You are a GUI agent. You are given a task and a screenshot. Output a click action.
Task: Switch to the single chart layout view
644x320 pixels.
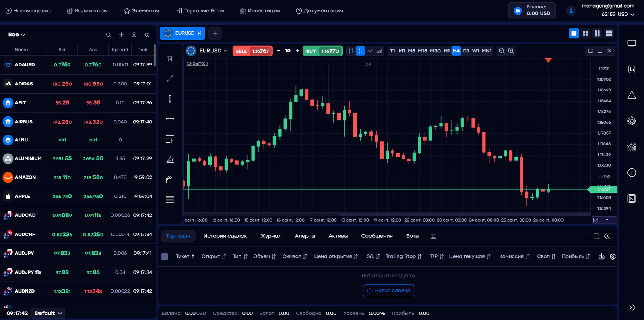(x=574, y=33)
